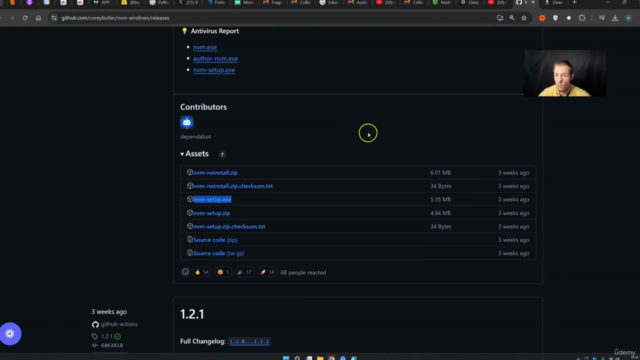Click the file icon beside Source code (zip)
The image size is (640, 360).
[x=190, y=240]
